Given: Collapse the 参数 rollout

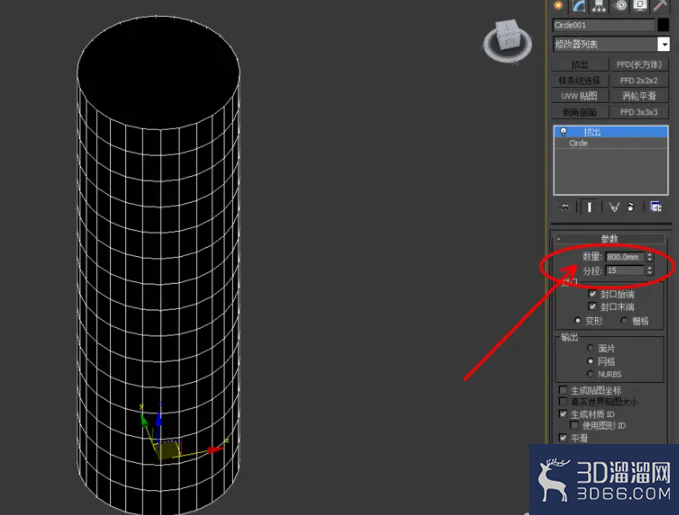Looking at the screenshot, I should 609,238.
